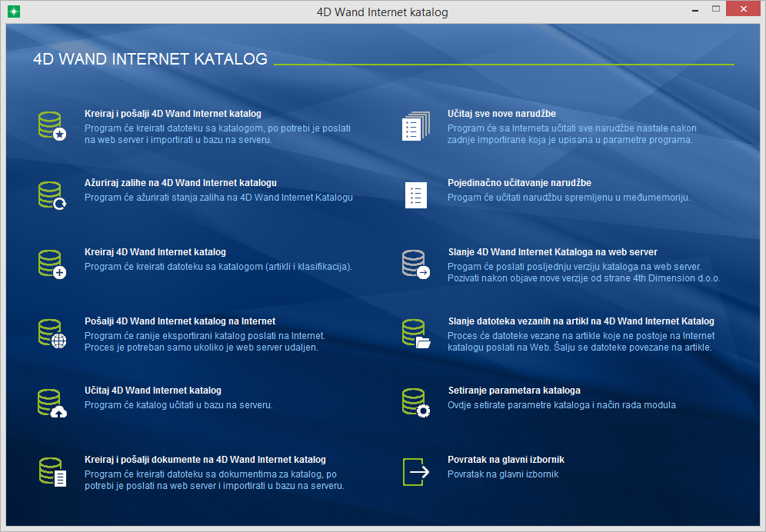Click text 'Program će katalog učitati u bazu na serveru.'
The width and height of the screenshot is (766, 532).
coord(178,405)
